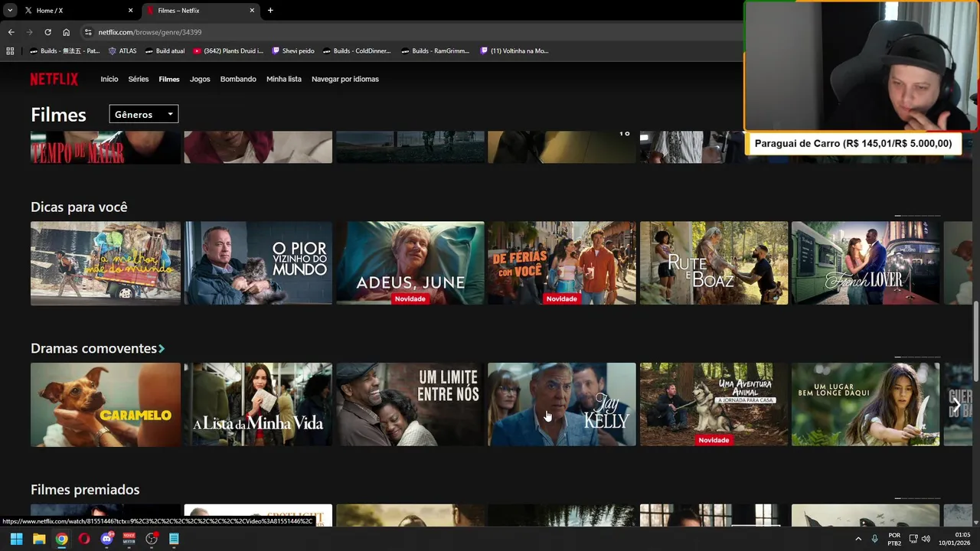Click the address bar URL field
980x551 pixels.
pos(413,32)
